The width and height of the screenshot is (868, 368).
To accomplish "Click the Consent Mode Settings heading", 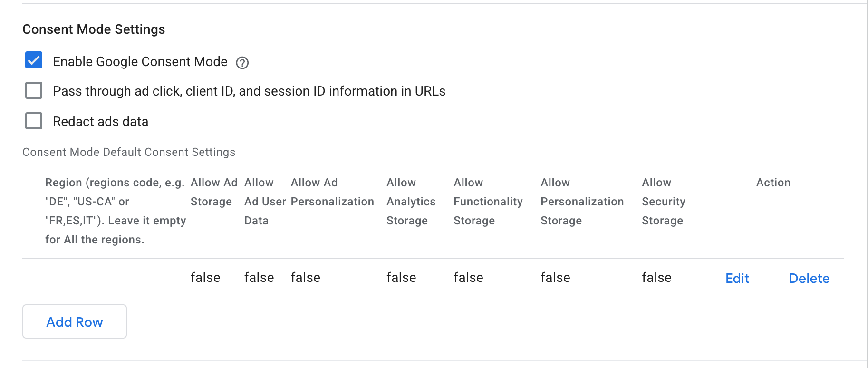I will point(93,29).
